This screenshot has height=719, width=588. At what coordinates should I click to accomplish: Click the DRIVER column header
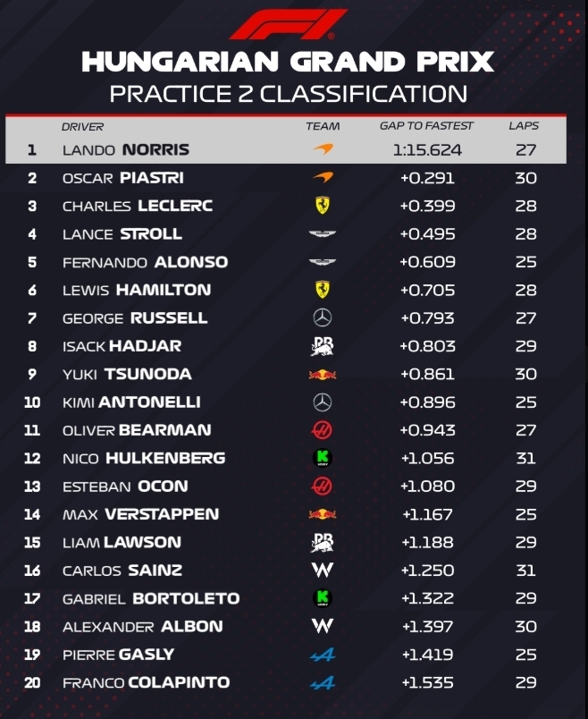point(83,127)
